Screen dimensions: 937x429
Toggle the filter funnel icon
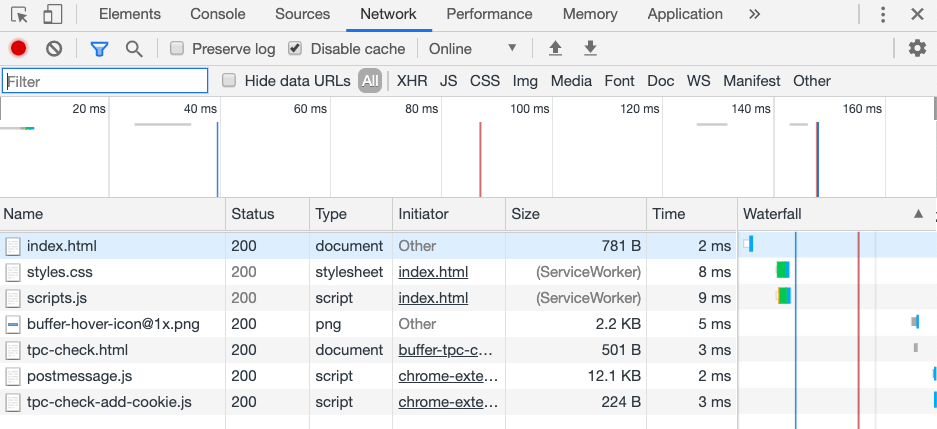tap(99, 49)
